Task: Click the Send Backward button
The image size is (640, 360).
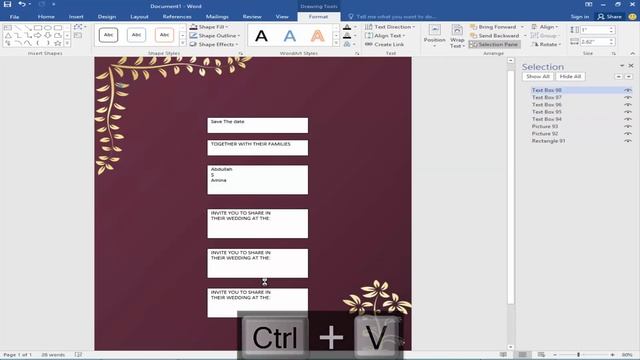Action: [495, 36]
